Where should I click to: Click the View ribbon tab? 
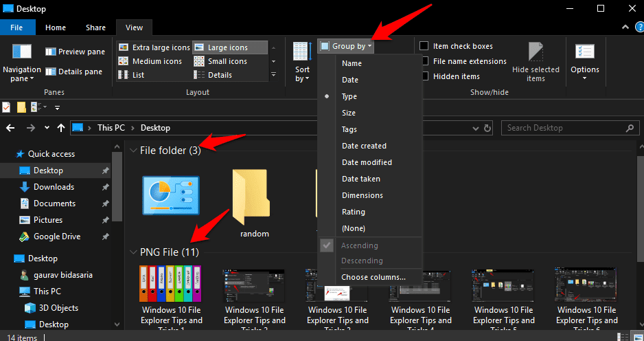click(134, 27)
